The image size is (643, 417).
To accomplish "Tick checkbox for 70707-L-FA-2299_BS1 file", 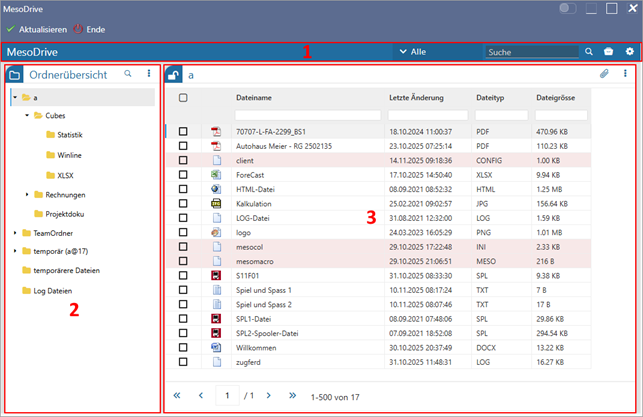I will [182, 131].
